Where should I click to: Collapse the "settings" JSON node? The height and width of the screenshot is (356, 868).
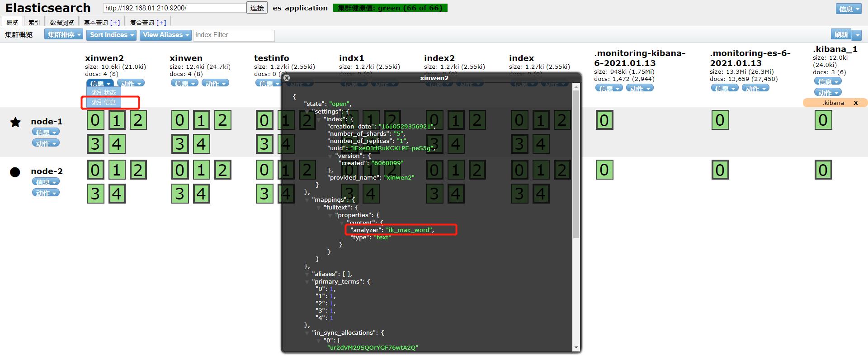pos(307,112)
